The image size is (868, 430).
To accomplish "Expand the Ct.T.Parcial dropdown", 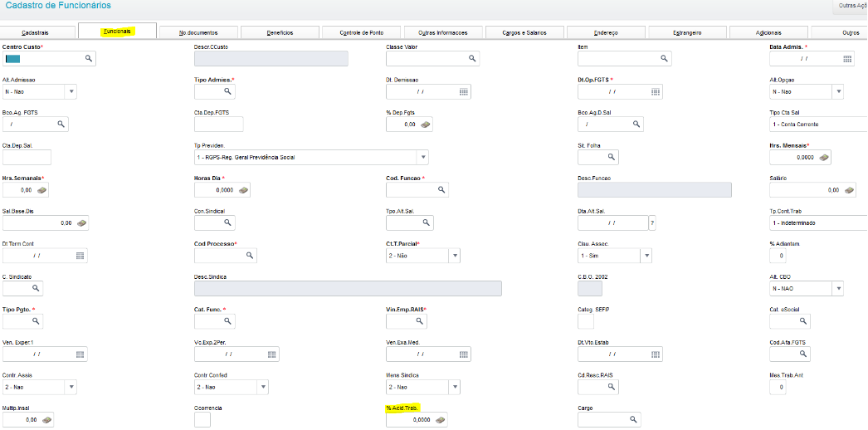I will pyautogui.click(x=455, y=257).
